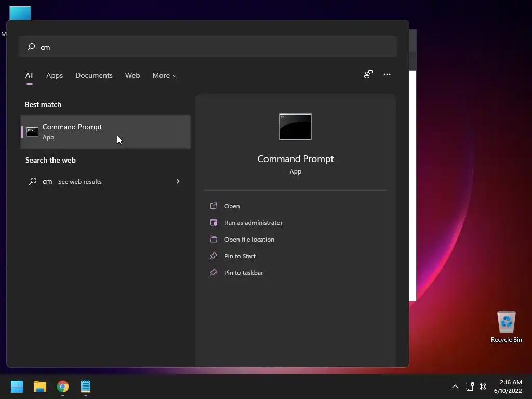
Task: Click the Run as administrator shield icon
Action: pyautogui.click(x=214, y=222)
